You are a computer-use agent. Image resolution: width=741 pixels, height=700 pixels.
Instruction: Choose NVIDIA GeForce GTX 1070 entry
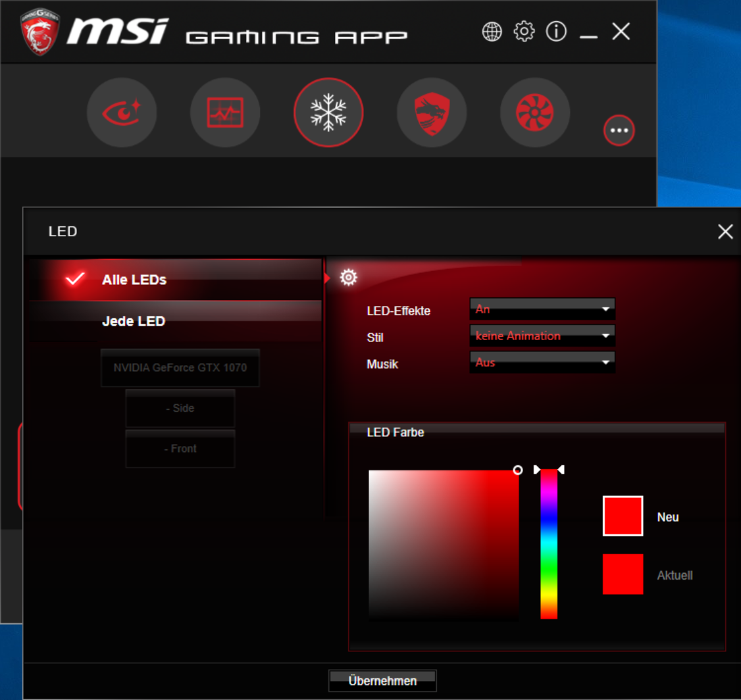pos(180,368)
